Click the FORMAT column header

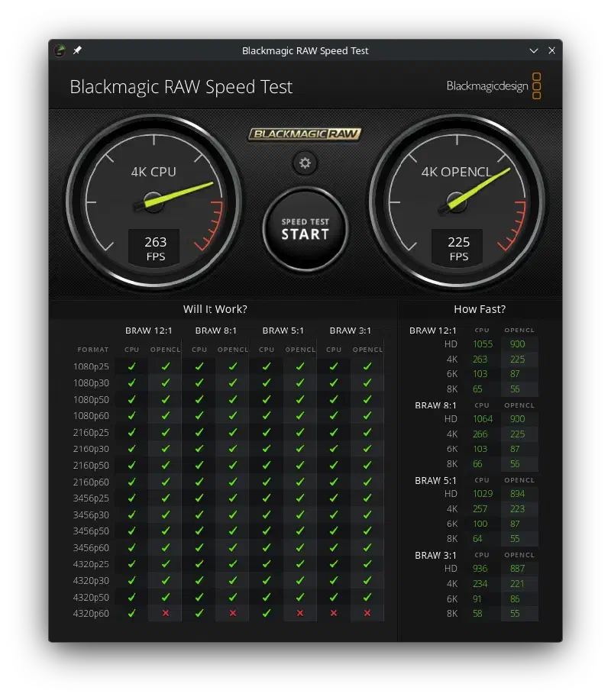pyautogui.click(x=93, y=350)
